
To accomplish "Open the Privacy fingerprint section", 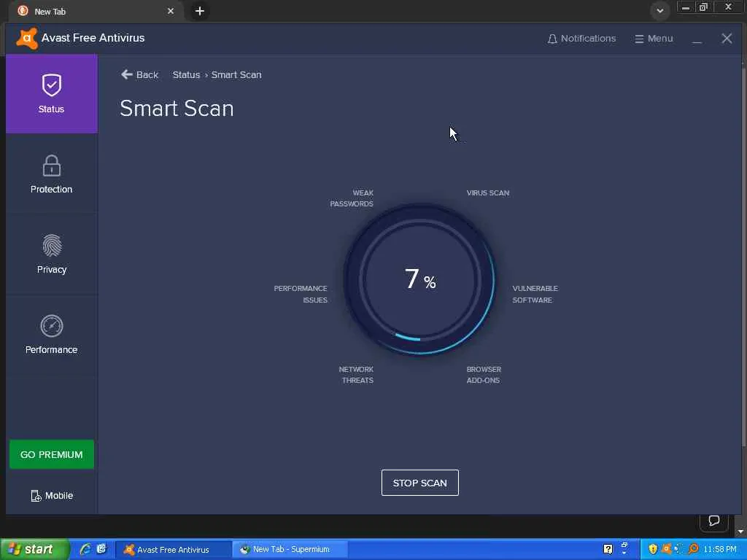I will coord(52,254).
